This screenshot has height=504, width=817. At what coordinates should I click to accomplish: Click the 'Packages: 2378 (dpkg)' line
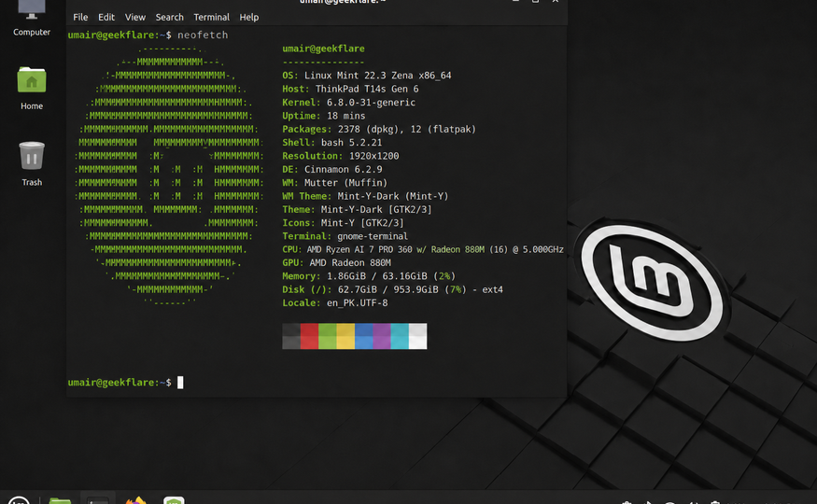tap(379, 129)
